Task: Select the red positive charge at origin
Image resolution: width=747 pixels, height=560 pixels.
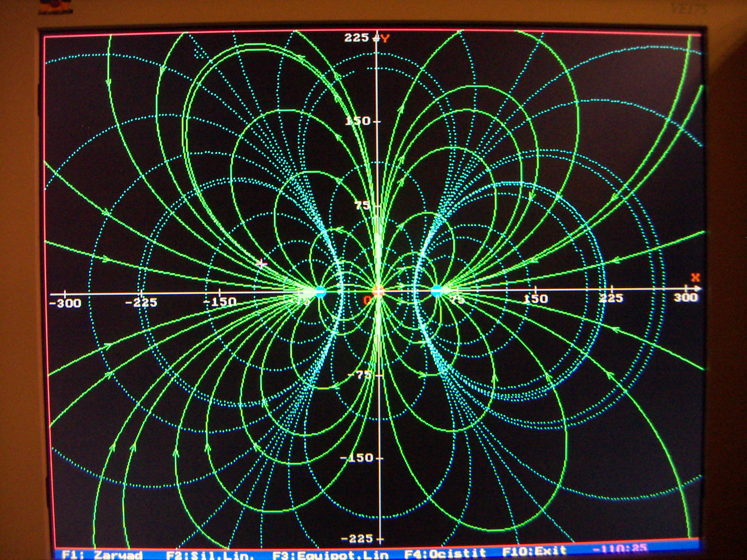Action: [x=378, y=291]
